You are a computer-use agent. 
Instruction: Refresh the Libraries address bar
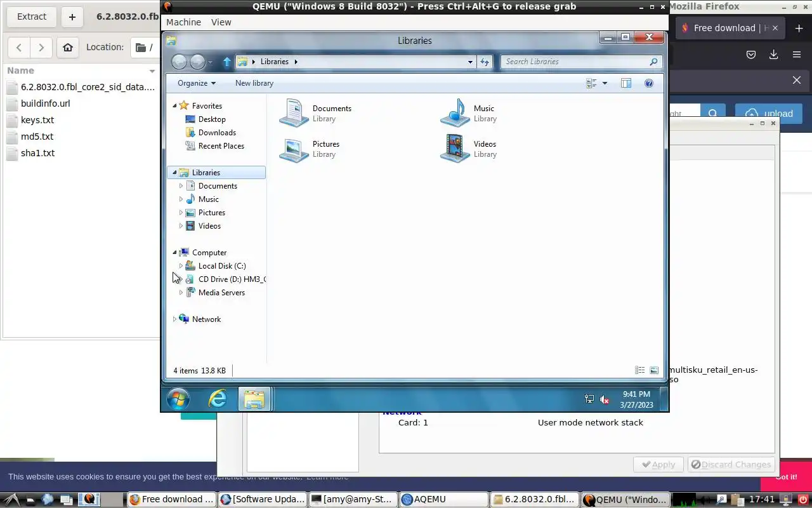tap(485, 62)
